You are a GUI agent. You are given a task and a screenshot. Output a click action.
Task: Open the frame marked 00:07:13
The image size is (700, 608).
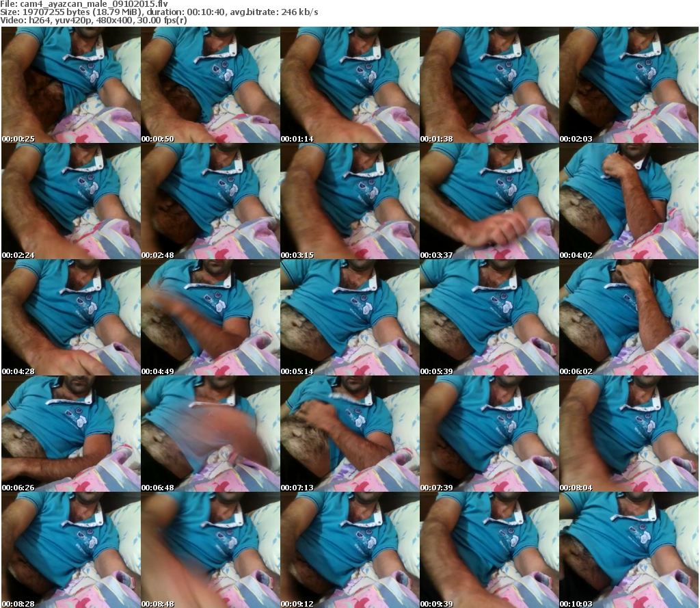click(349, 434)
